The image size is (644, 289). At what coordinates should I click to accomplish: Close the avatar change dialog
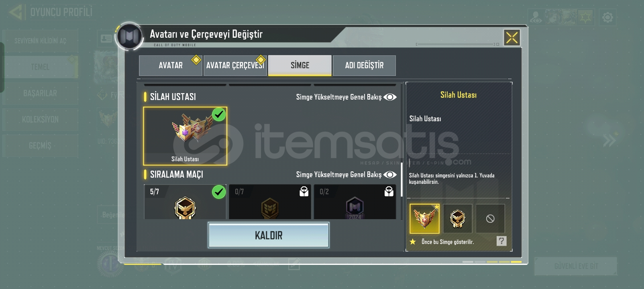pyautogui.click(x=512, y=38)
